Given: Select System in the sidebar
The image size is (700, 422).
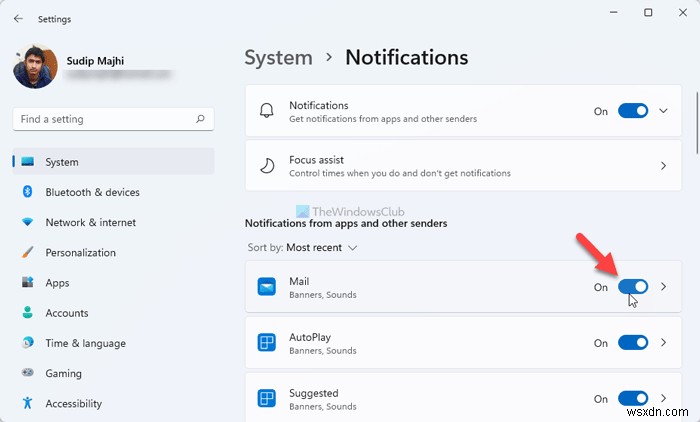Looking at the screenshot, I should [114, 162].
